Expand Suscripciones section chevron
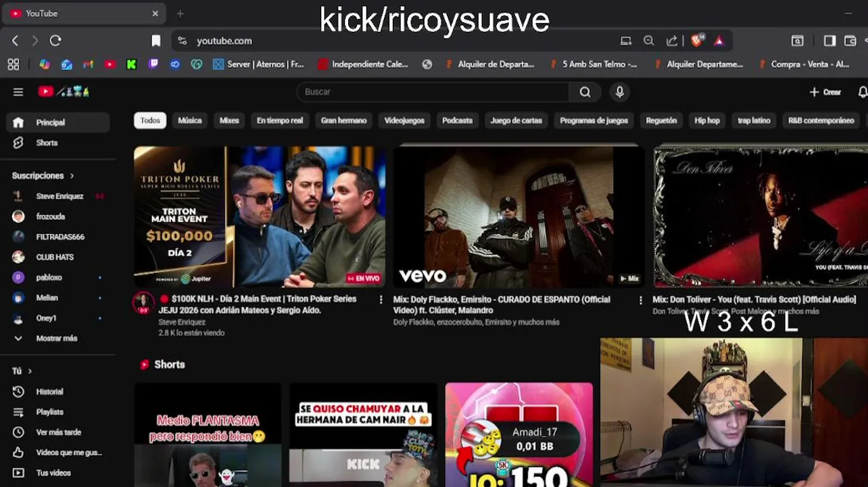 (x=72, y=176)
